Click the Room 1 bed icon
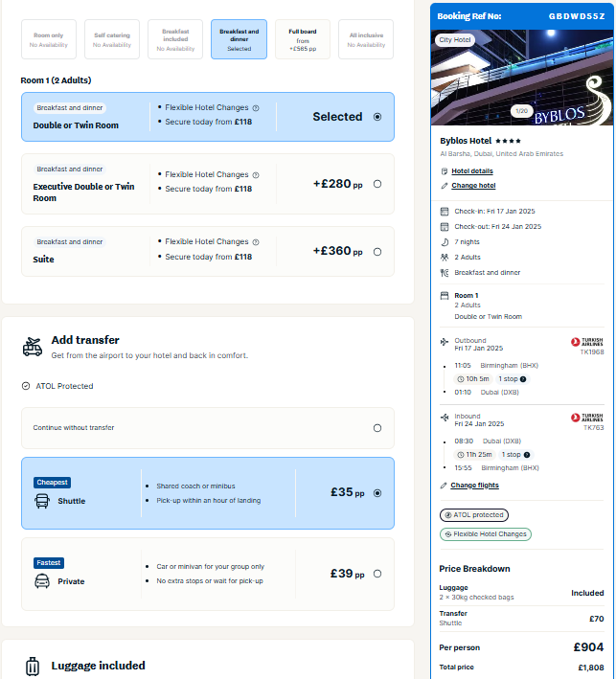Viewport: 616px width, 679px height. coord(445,296)
